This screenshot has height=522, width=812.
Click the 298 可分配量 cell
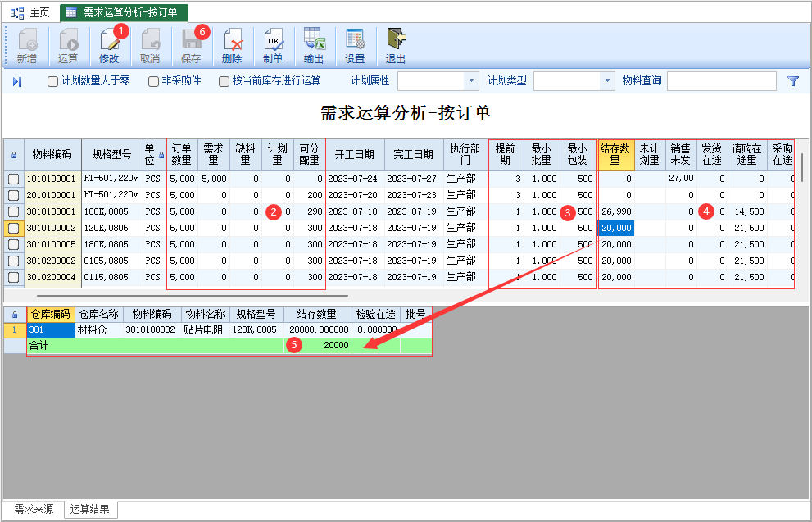[x=310, y=211]
